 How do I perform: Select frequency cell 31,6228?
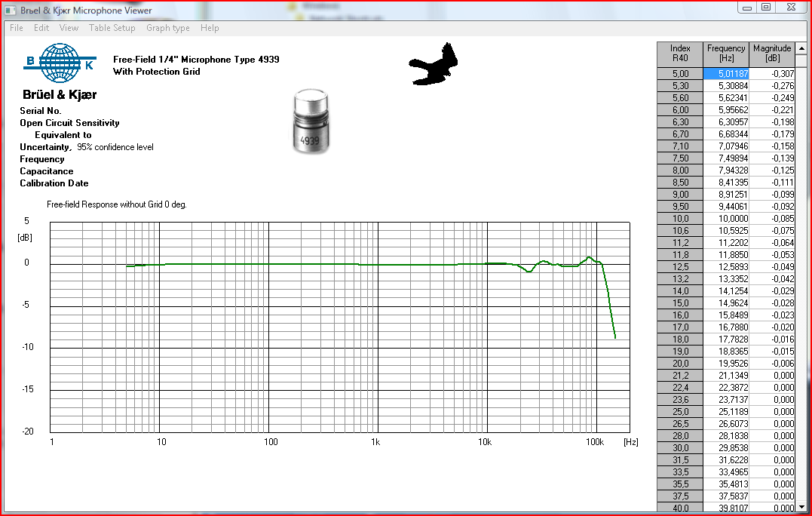pos(726,459)
